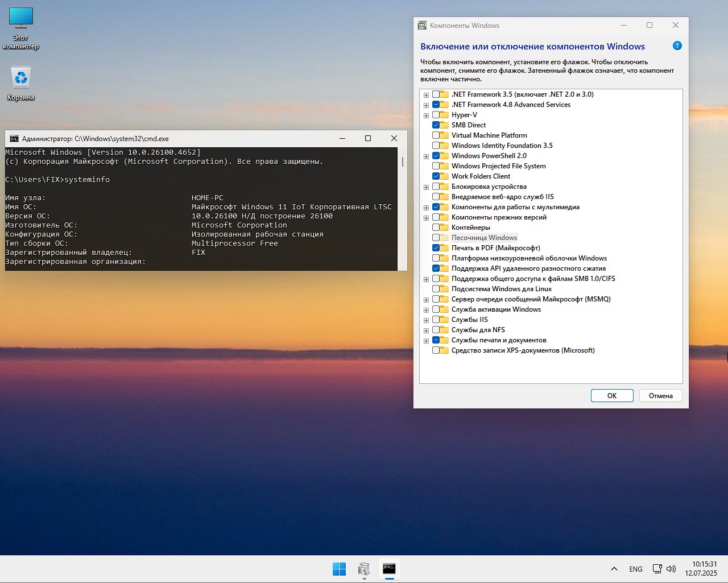Viewport: 728px width, 583px height.
Task: Show hidden tray icons chevron
Action: pyautogui.click(x=614, y=569)
